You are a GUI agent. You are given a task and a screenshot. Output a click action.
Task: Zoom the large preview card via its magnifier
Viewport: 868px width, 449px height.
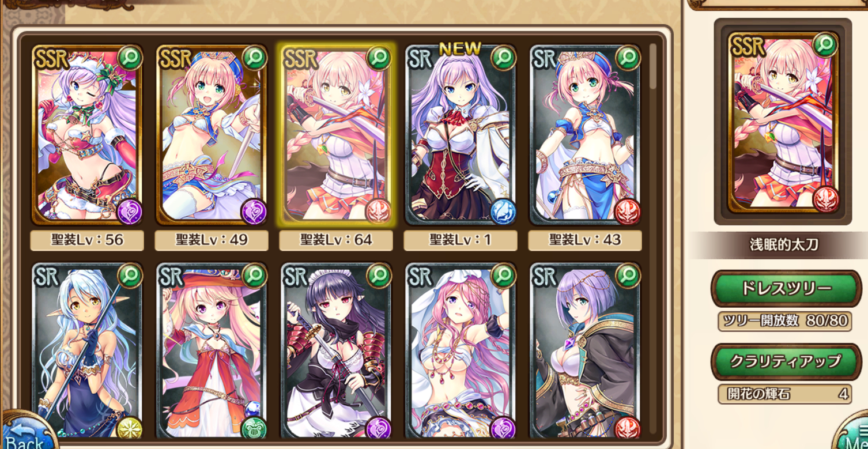point(825,45)
